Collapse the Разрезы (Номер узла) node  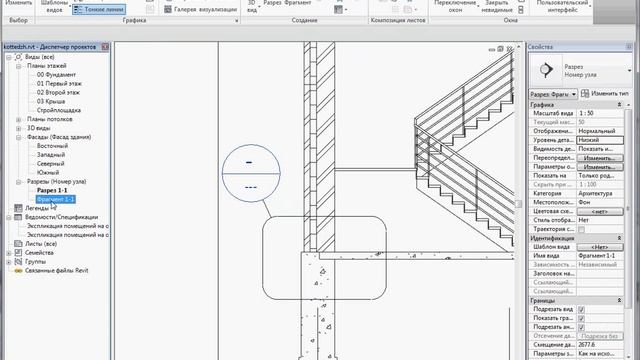[x=18, y=182]
